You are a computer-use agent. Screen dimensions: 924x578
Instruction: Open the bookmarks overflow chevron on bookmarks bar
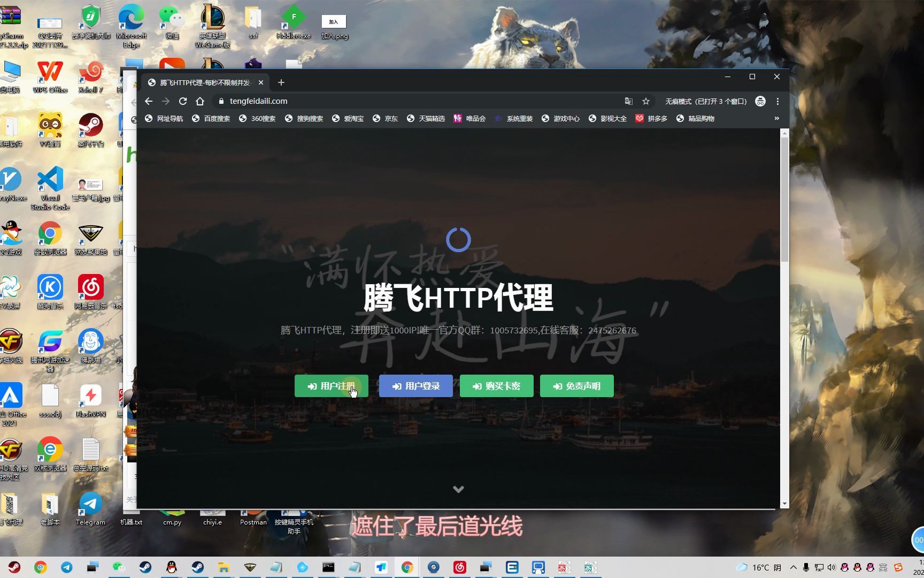tap(776, 118)
